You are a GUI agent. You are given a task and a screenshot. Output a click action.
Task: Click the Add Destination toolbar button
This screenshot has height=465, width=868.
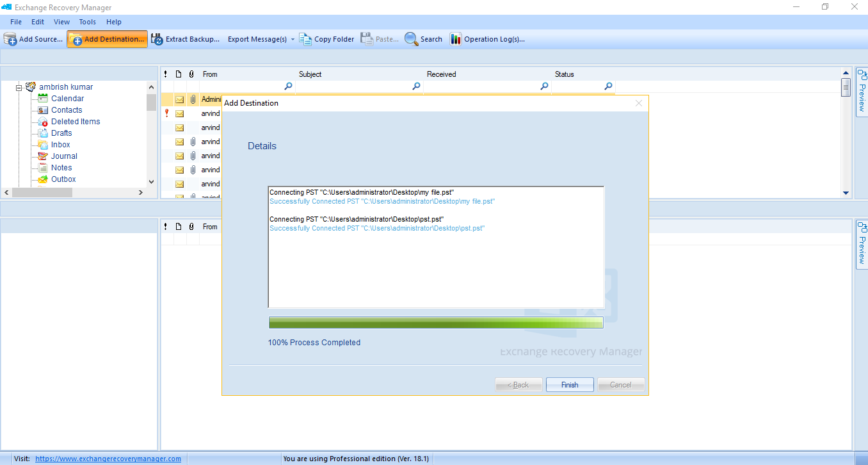107,39
